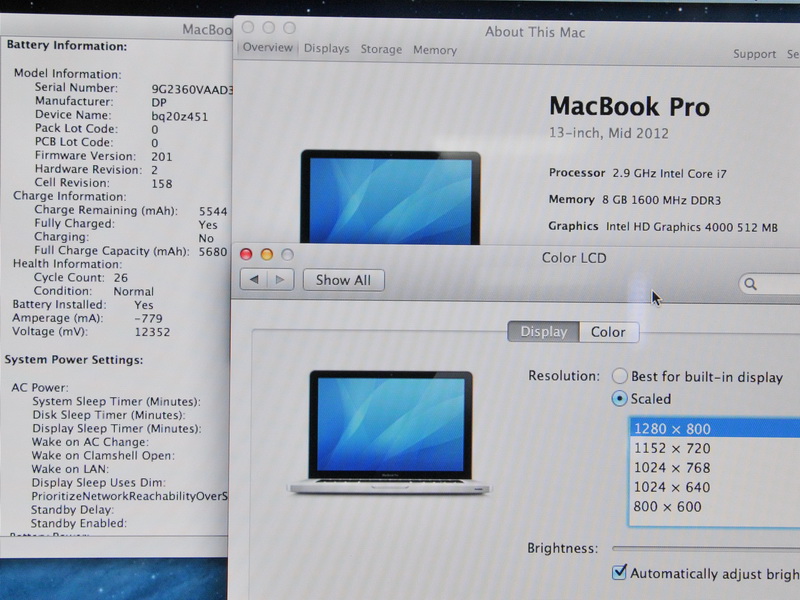Open Overview tab in About This Mac
Screen dimensions: 800x600
267,47
